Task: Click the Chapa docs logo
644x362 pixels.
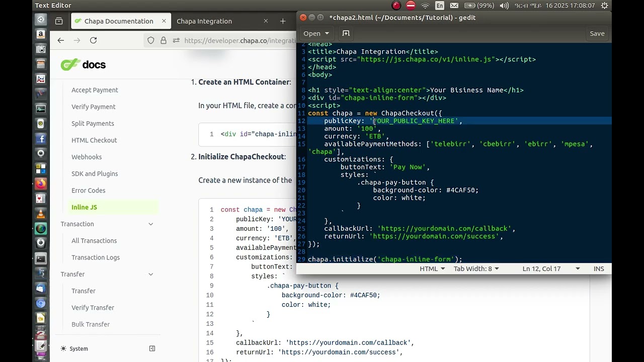Action: [x=83, y=64]
